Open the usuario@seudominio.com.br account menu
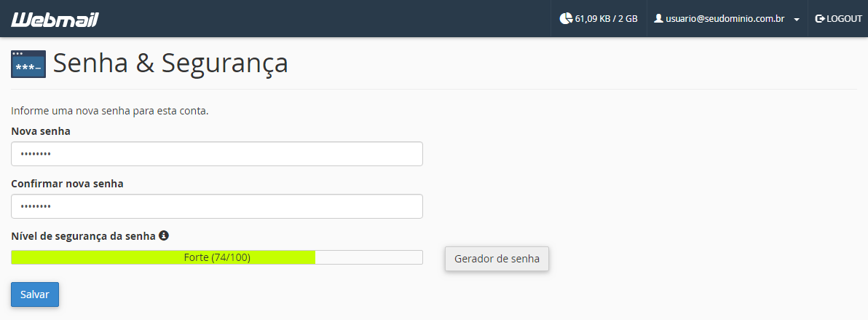This screenshot has width=868, height=320. click(727, 18)
